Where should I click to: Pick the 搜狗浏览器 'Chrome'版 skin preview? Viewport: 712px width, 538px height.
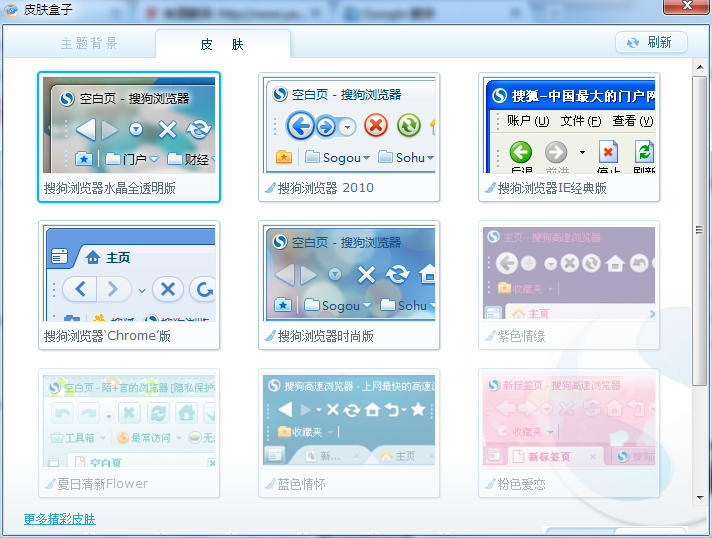129,273
